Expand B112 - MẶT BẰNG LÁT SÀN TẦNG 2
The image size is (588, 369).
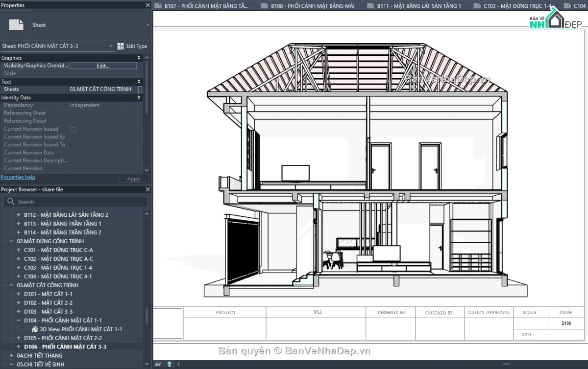[x=19, y=215]
